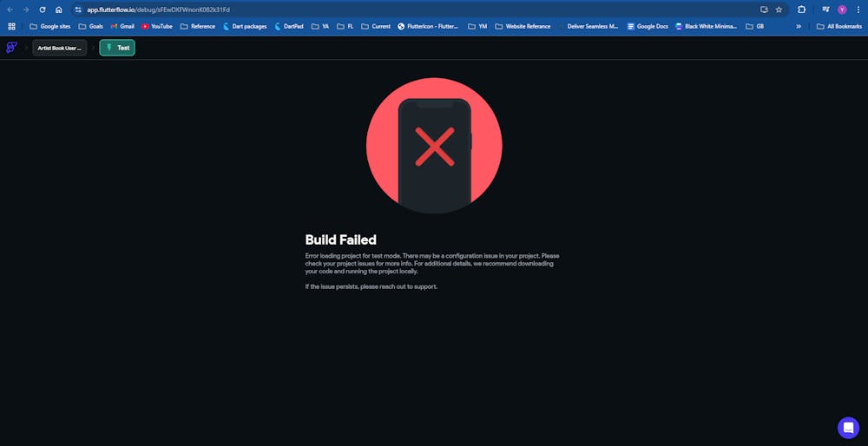Open the support chat bubble icon
868x446 pixels.
(848, 428)
